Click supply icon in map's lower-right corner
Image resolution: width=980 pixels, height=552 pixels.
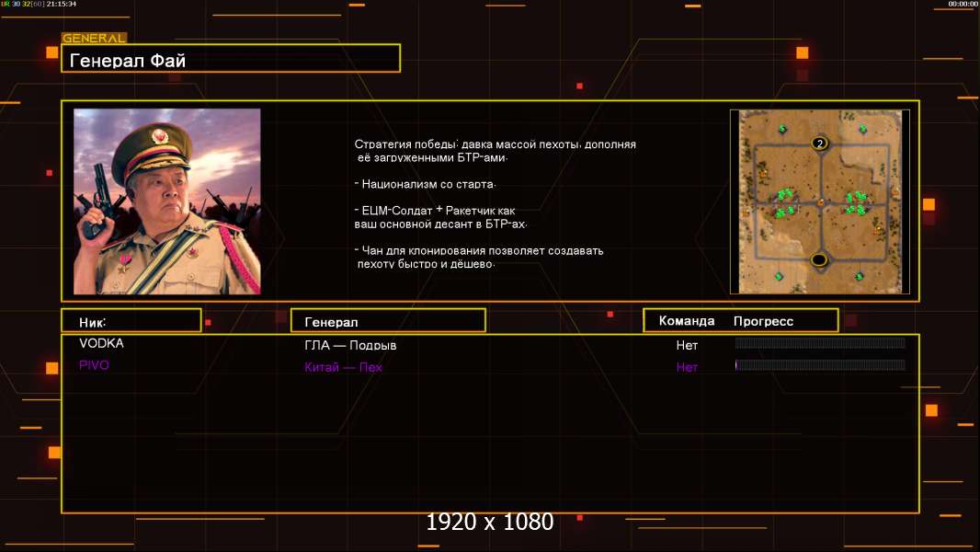[x=860, y=276]
